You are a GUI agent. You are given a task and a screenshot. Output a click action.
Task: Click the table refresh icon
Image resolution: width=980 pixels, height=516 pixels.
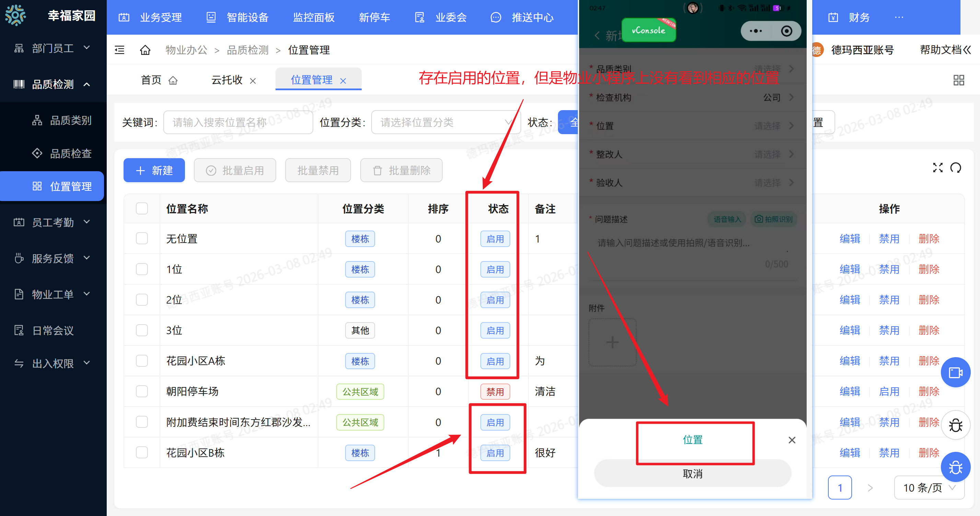point(955,168)
